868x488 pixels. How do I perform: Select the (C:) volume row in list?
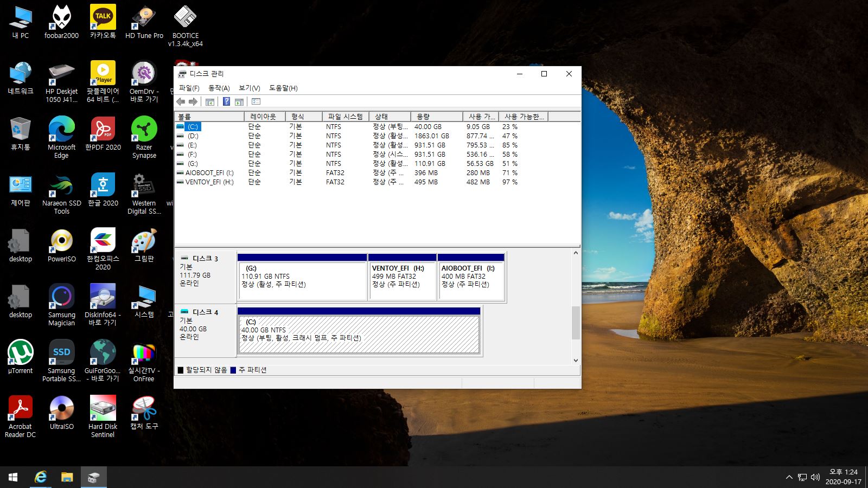[377, 126]
